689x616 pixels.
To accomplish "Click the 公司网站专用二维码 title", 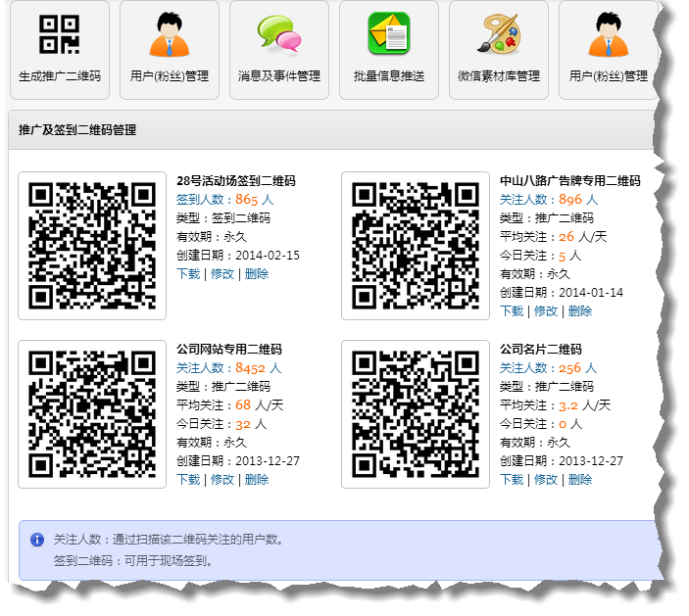I will coord(229,350).
